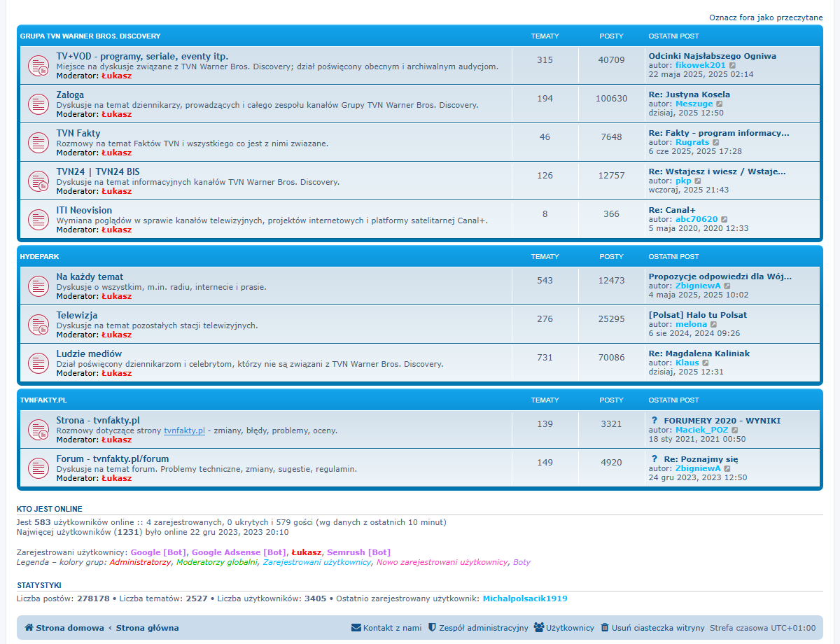Click the forum icon beside TVN24 | TVN24 BIS
840x644 pixels.
click(38, 181)
